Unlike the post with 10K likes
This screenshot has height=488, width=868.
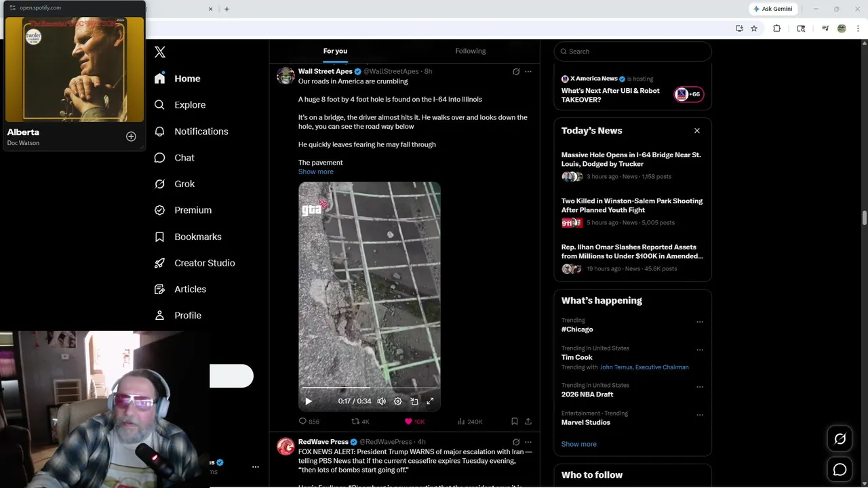point(414,422)
